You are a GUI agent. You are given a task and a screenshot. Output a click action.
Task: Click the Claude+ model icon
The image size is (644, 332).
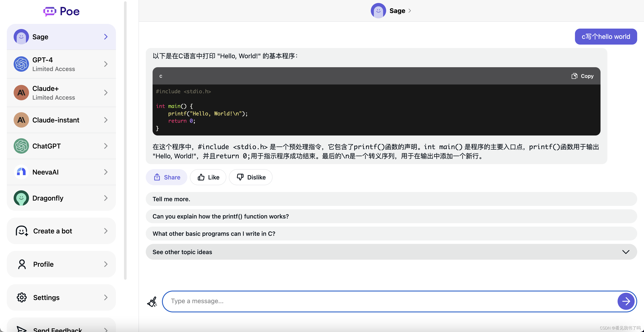(x=21, y=92)
